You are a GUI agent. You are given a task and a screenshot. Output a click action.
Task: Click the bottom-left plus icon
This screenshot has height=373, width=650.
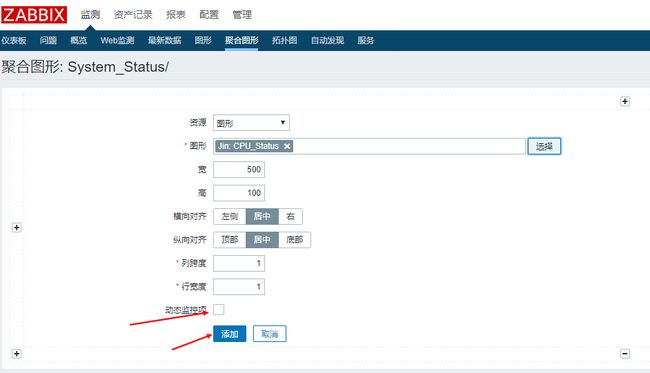click(x=17, y=354)
